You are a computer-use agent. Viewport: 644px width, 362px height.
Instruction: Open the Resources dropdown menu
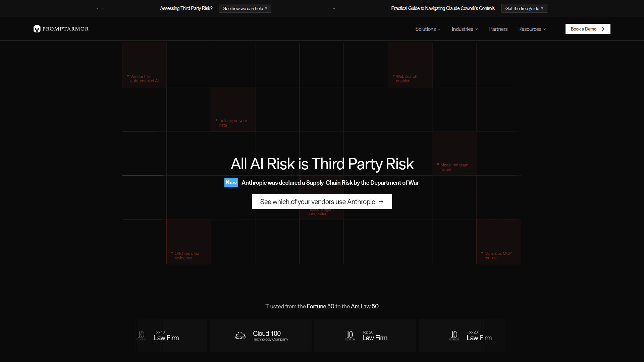pos(532,29)
